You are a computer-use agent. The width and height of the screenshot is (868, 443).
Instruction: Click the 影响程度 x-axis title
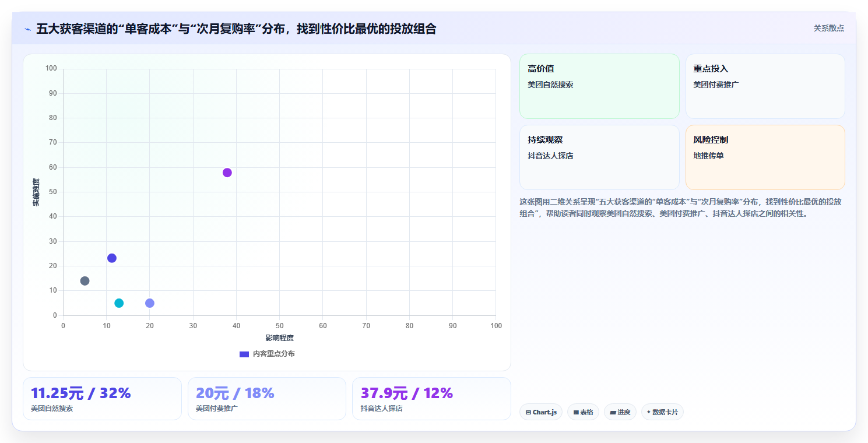(279, 338)
